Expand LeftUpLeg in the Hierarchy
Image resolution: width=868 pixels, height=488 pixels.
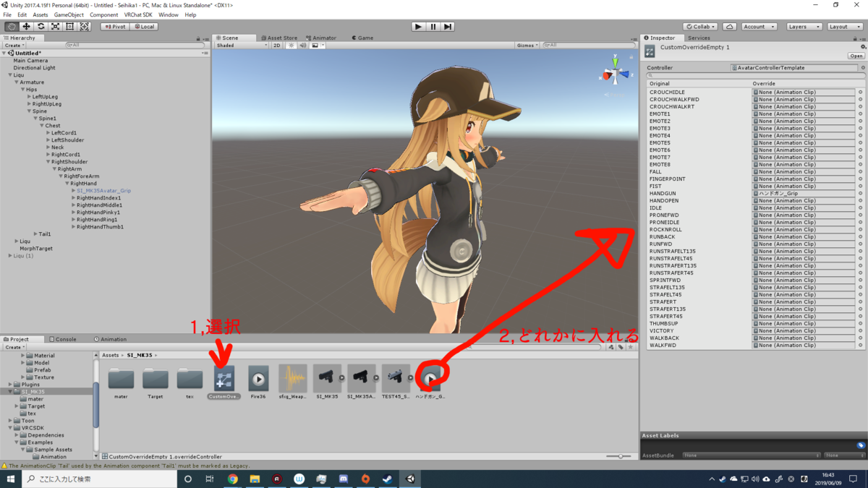pyautogui.click(x=29, y=97)
